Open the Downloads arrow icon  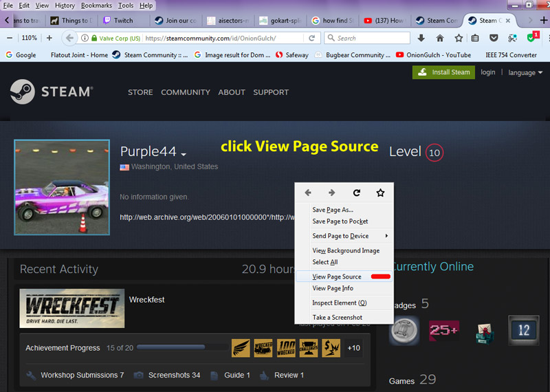pos(421,38)
